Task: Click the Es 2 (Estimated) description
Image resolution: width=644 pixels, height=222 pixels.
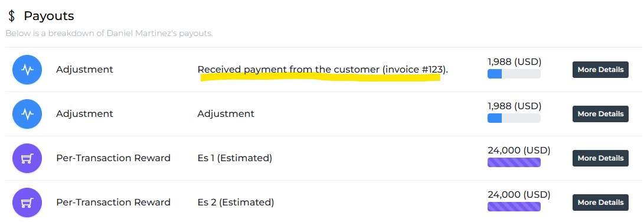Action: (x=236, y=203)
